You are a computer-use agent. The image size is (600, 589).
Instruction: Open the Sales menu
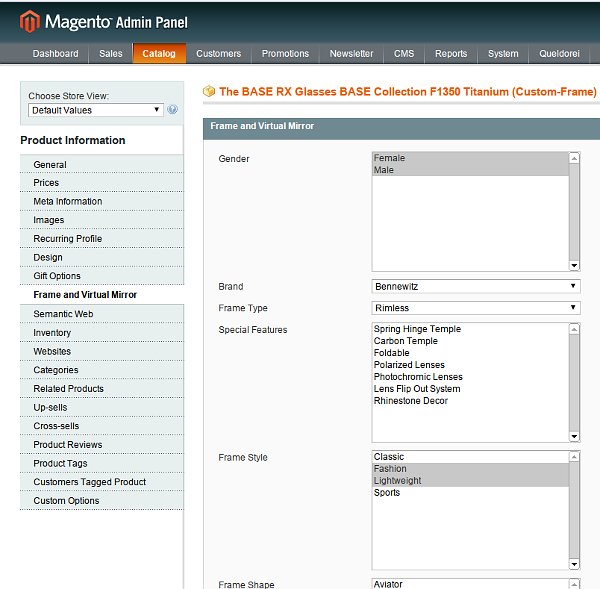click(x=111, y=54)
